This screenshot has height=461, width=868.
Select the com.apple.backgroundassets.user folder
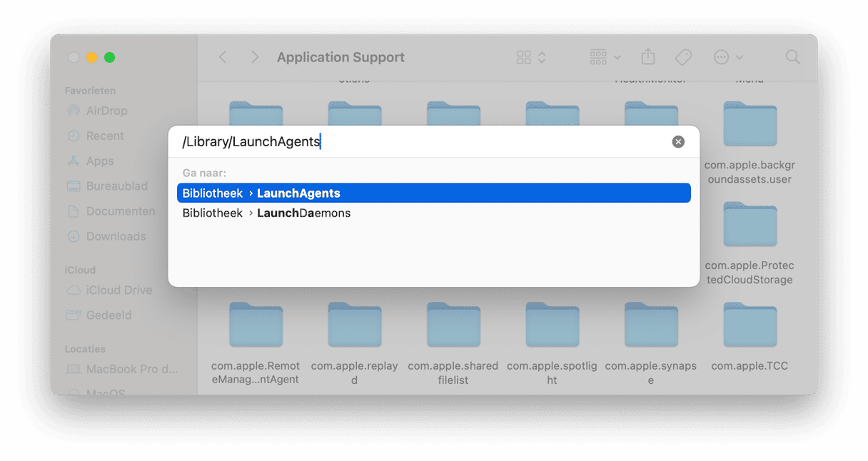[x=750, y=143]
